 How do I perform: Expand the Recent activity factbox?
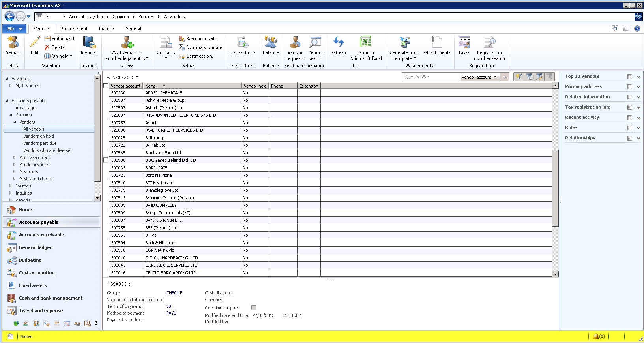638,118
